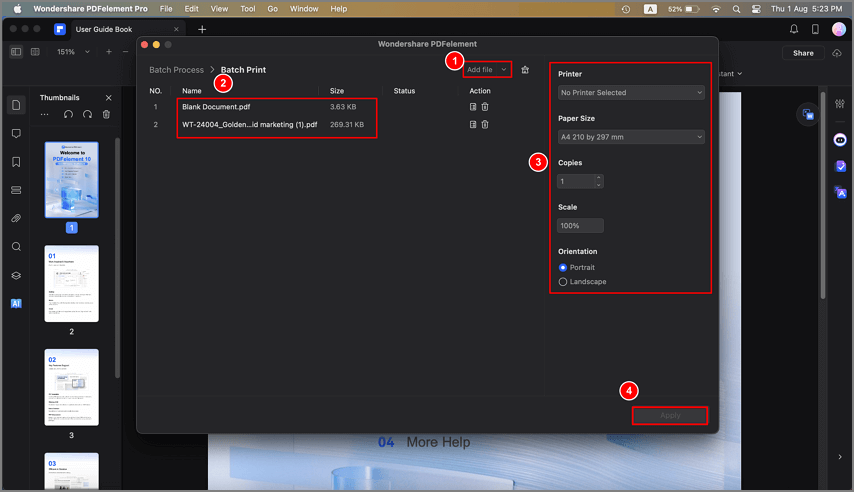Click the Share button
This screenshot has width=854, height=492.
coord(803,53)
